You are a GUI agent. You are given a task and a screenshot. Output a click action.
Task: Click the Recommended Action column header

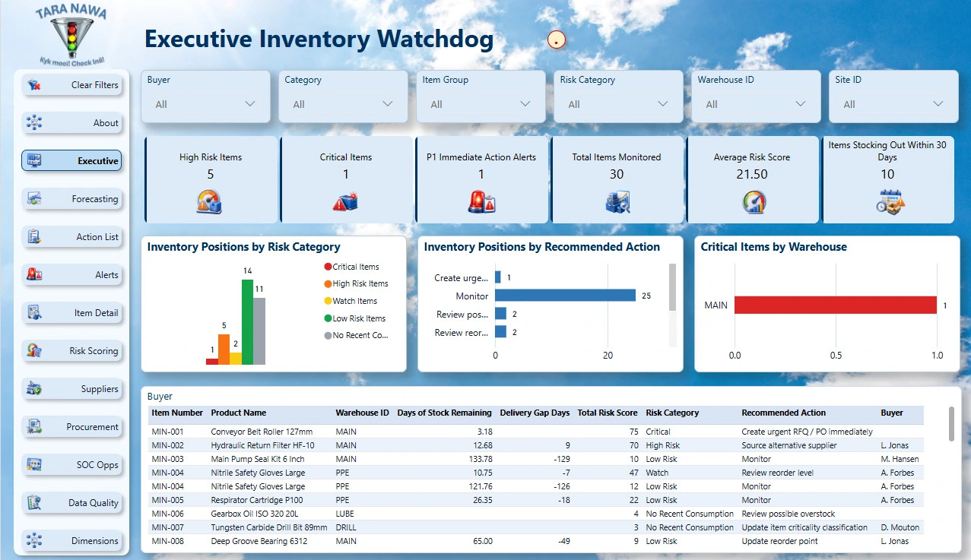783,413
